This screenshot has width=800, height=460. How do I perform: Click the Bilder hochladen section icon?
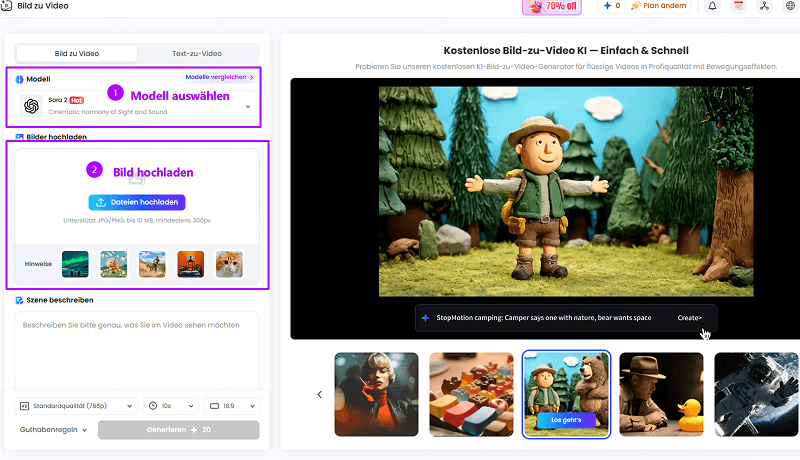click(x=19, y=137)
